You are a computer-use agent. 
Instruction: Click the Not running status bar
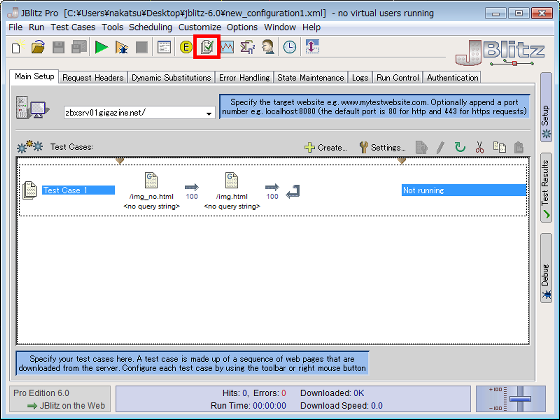pos(464,190)
